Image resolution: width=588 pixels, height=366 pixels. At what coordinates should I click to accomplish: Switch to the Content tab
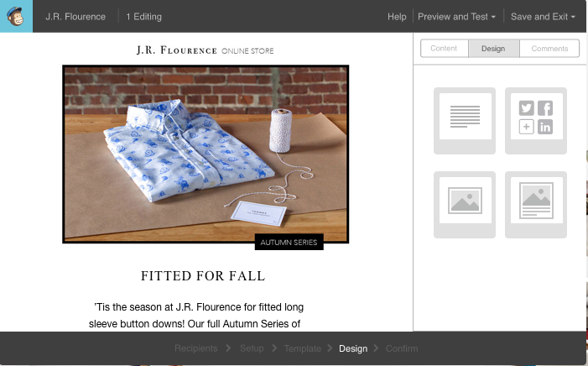(x=445, y=49)
